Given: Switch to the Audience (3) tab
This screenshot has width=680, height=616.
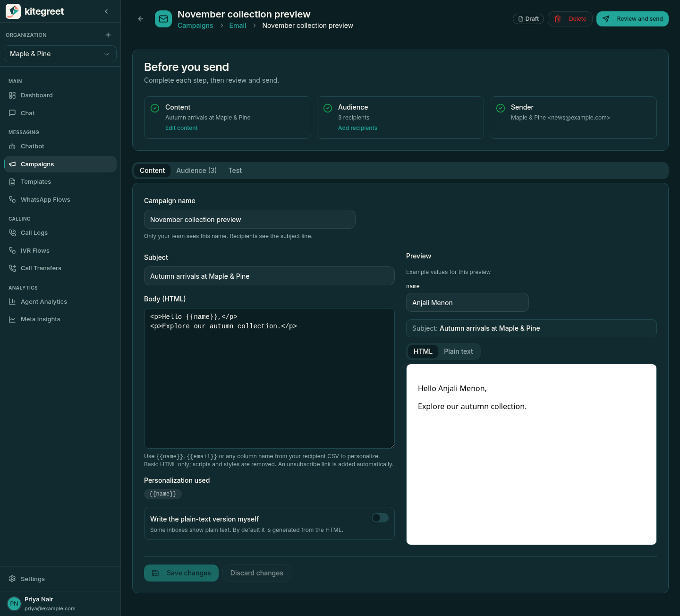Looking at the screenshot, I should pyautogui.click(x=196, y=171).
